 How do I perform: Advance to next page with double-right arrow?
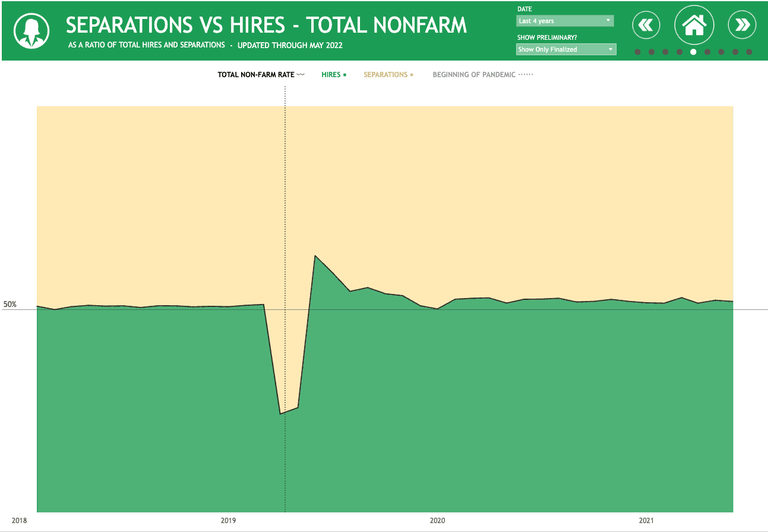742,25
